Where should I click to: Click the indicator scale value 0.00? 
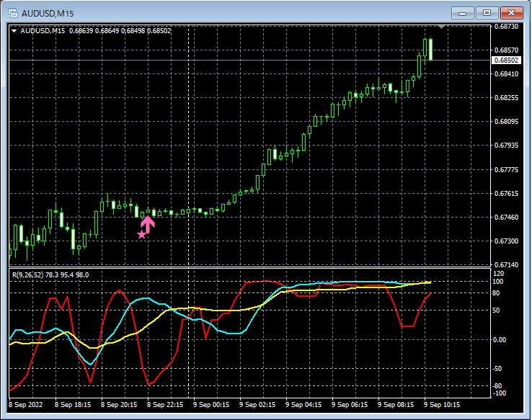(x=499, y=339)
